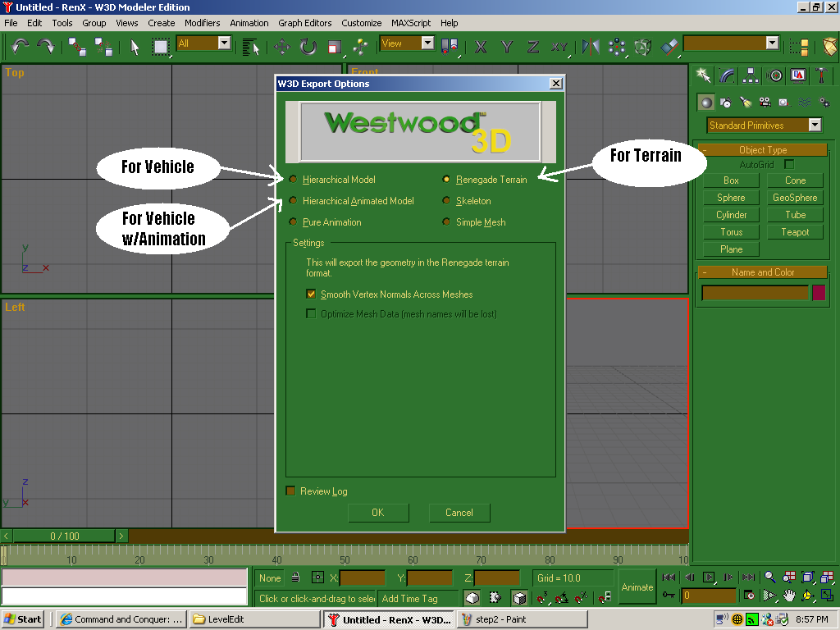Screen dimensions: 840x630
Task: Click the Undo arrow in the toolbar
Action: tap(19, 47)
